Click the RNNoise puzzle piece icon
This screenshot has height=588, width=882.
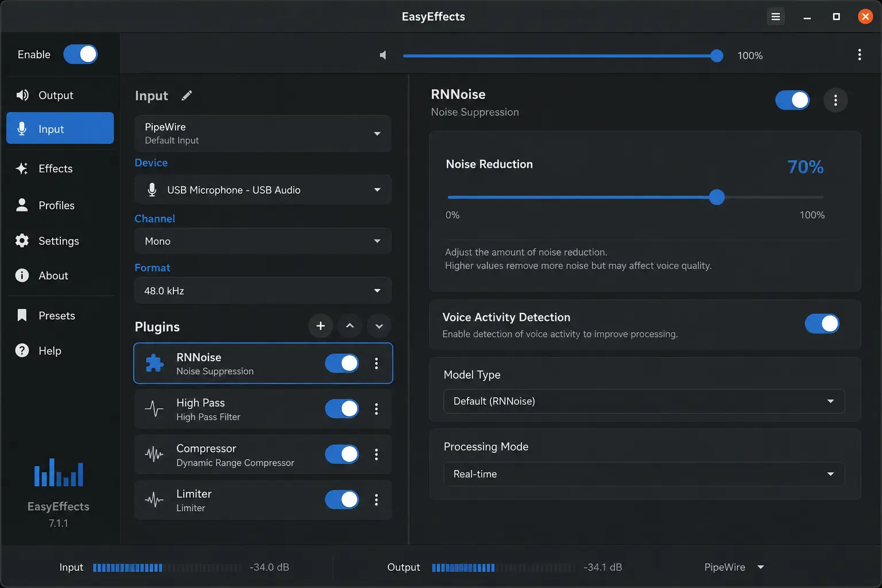154,363
